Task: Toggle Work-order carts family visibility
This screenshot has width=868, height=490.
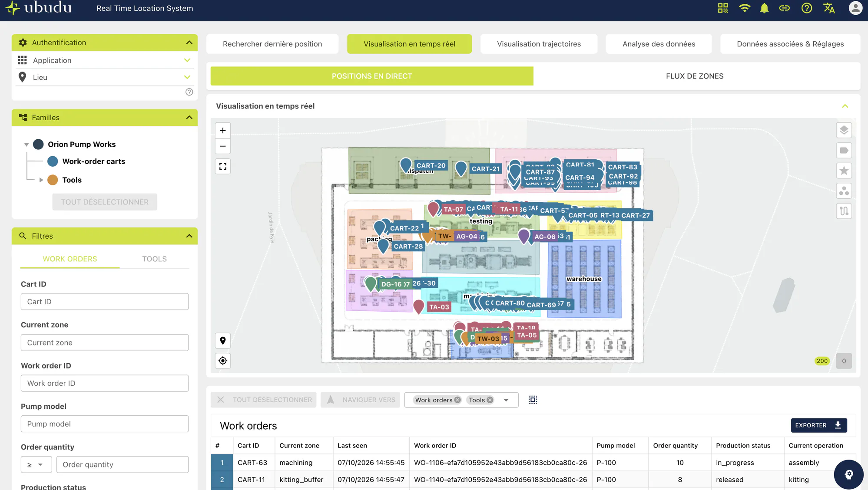Action: point(53,161)
